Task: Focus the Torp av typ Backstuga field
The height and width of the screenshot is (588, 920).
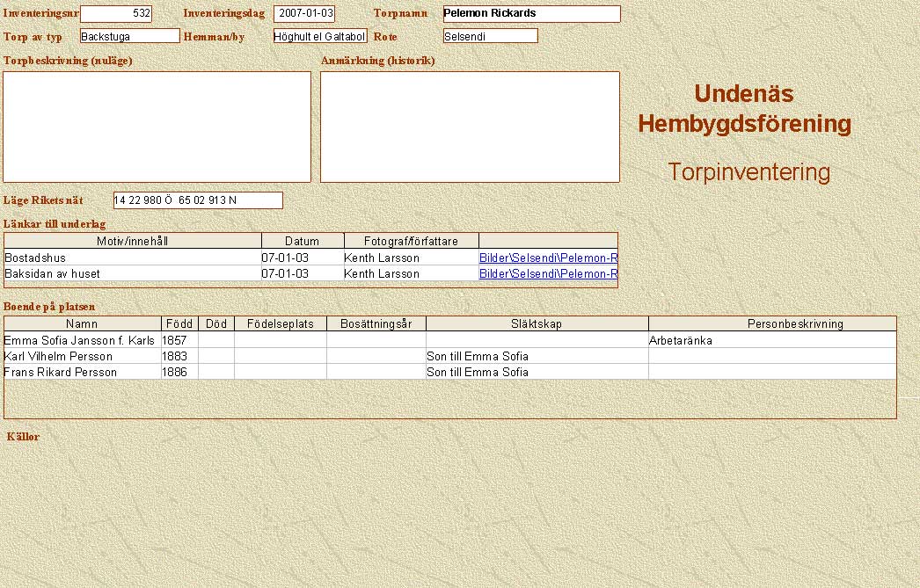Action: tap(129, 36)
